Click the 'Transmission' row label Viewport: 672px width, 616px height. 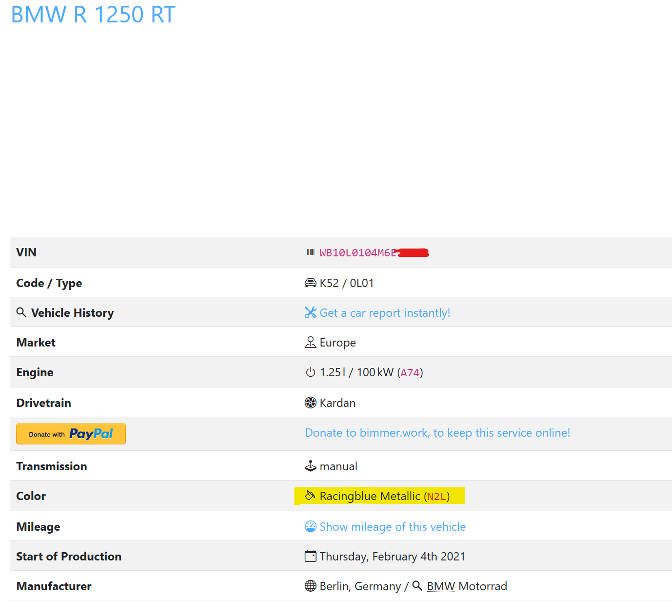(x=52, y=466)
